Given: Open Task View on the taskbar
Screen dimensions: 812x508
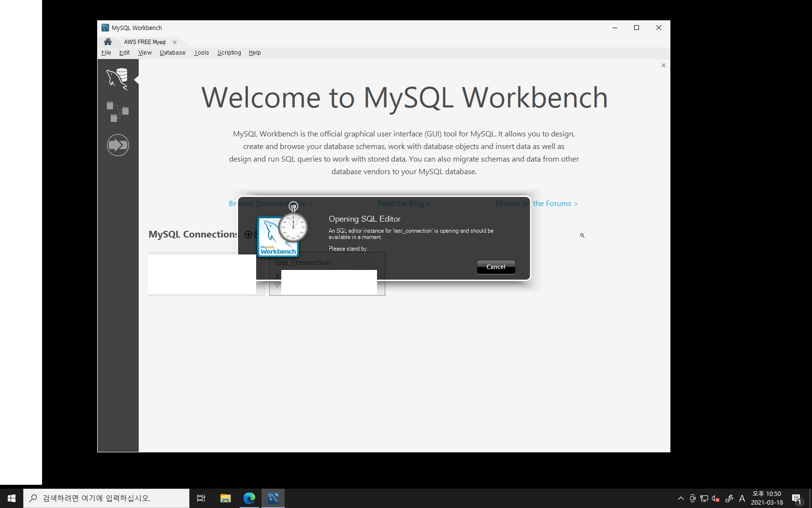Looking at the screenshot, I should point(201,498).
